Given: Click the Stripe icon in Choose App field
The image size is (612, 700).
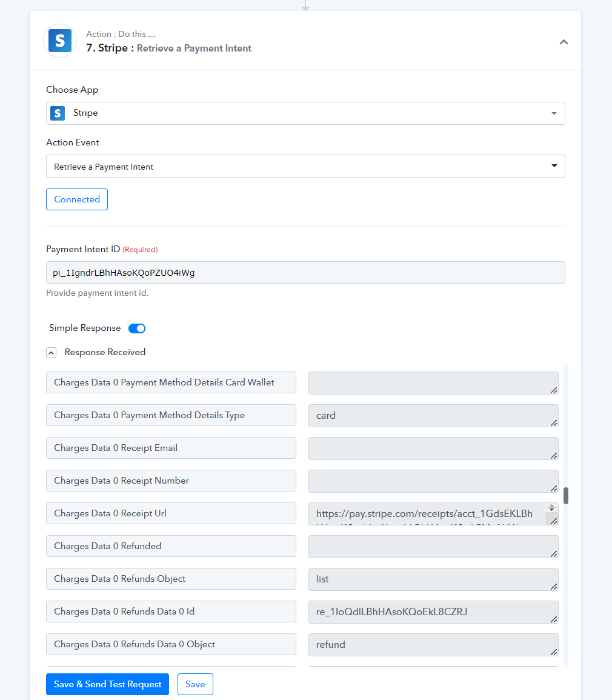Looking at the screenshot, I should tap(58, 113).
